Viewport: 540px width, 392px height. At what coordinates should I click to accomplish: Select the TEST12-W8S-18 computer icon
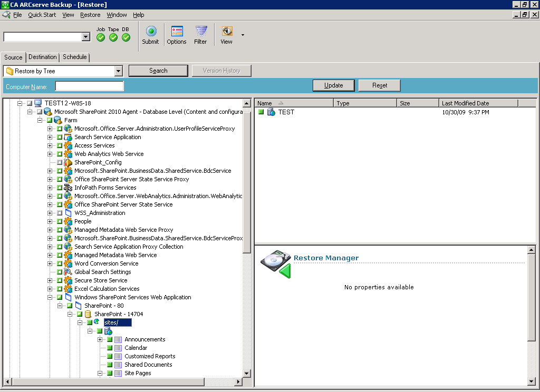(x=38, y=103)
